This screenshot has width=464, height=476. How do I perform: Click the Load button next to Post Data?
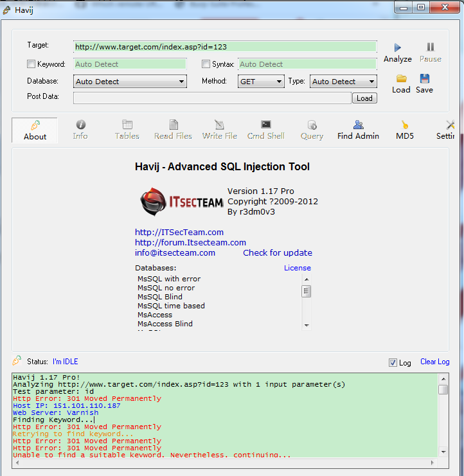coord(364,98)
